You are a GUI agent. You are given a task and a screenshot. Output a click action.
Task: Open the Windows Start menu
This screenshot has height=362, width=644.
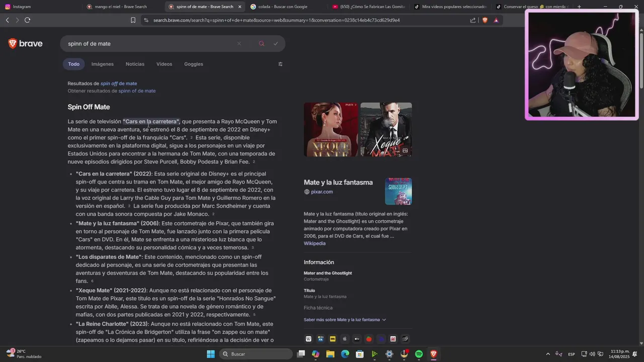(210, 354)
